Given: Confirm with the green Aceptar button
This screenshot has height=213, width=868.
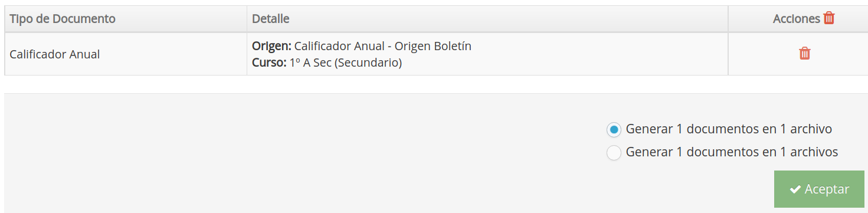Looking at the screenshot, I should point(819,189).
